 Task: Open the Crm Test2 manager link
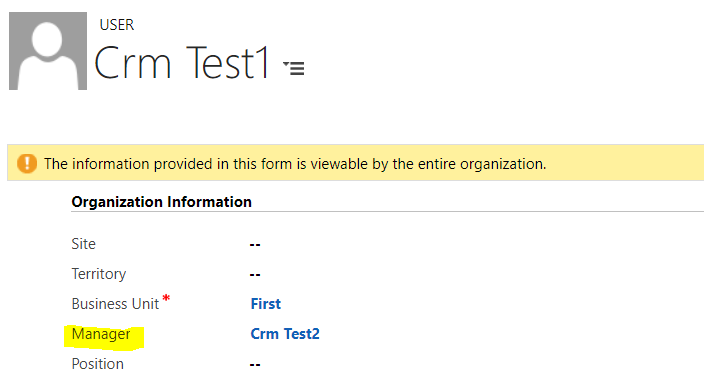pyautogui.click(x=285, y=334)
